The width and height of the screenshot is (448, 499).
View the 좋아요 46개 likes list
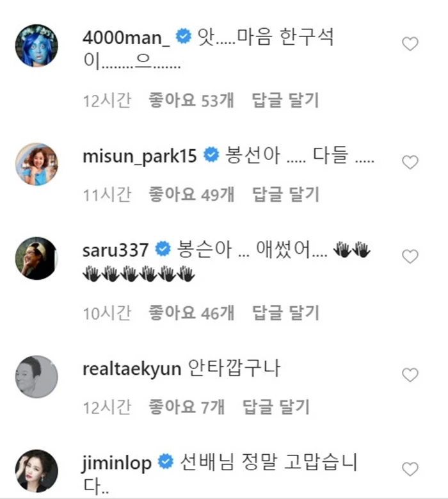(191, 313)
